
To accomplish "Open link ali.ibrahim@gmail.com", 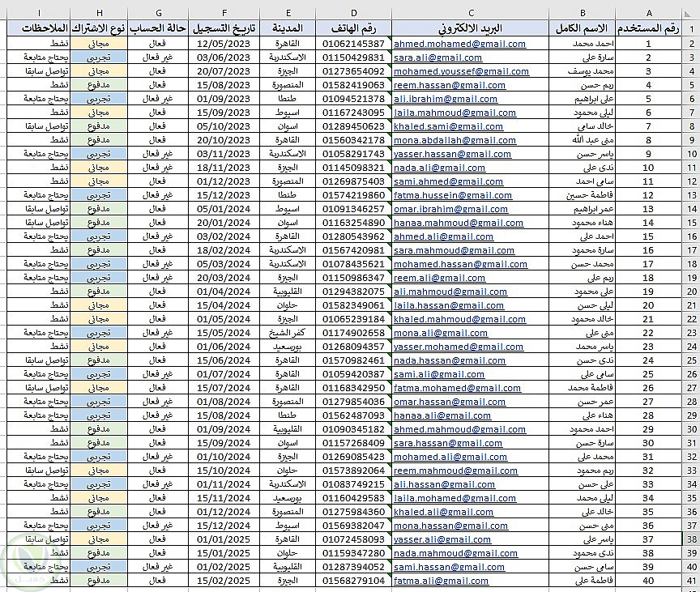I will [445, 99].
